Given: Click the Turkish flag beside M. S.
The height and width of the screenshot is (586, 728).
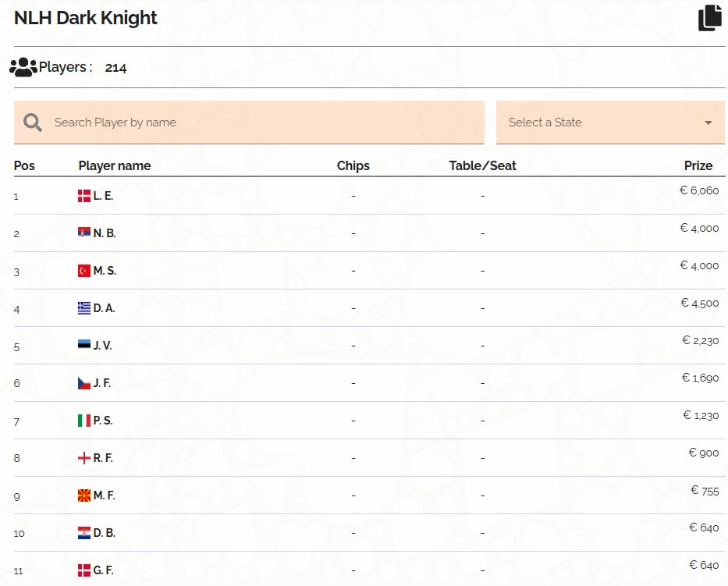Looking at the screenshot, I should (x=84, y=271).
